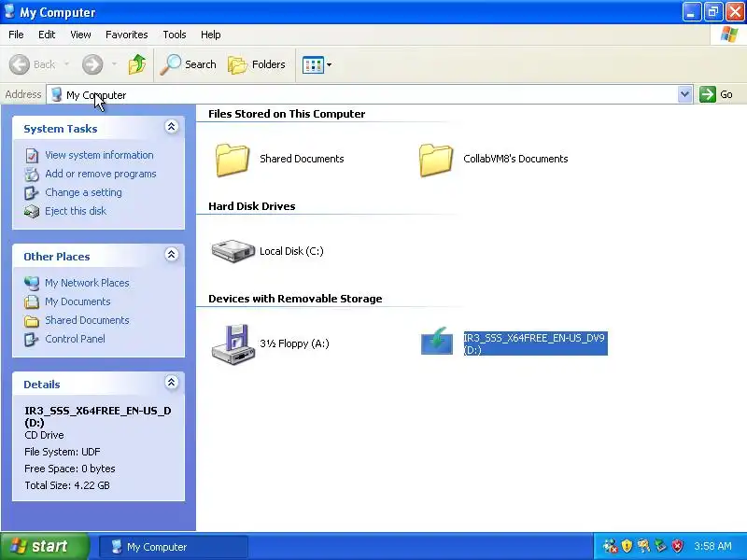Click the keys tray icon
747x560 pixels.
click(643, 546)
